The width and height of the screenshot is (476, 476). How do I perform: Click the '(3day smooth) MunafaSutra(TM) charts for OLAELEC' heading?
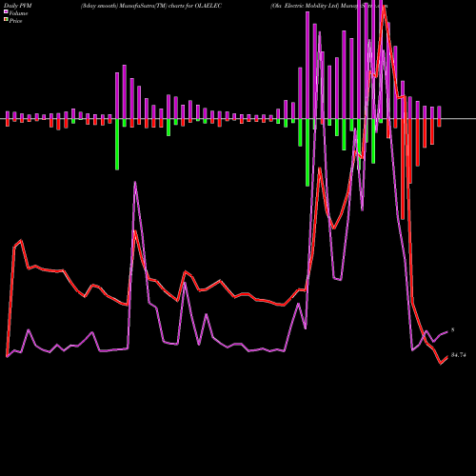[x=151, y=6]
